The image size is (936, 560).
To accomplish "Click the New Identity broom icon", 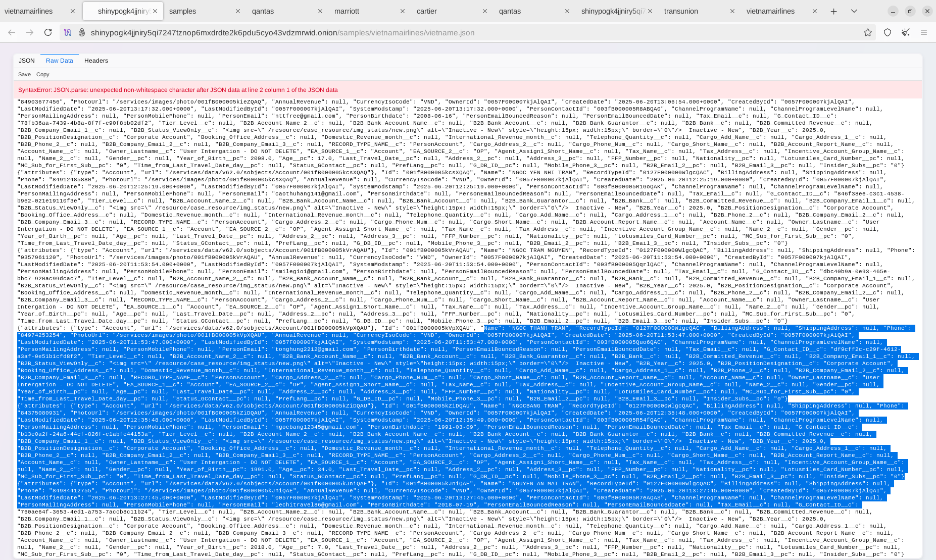I will (906, 32).
